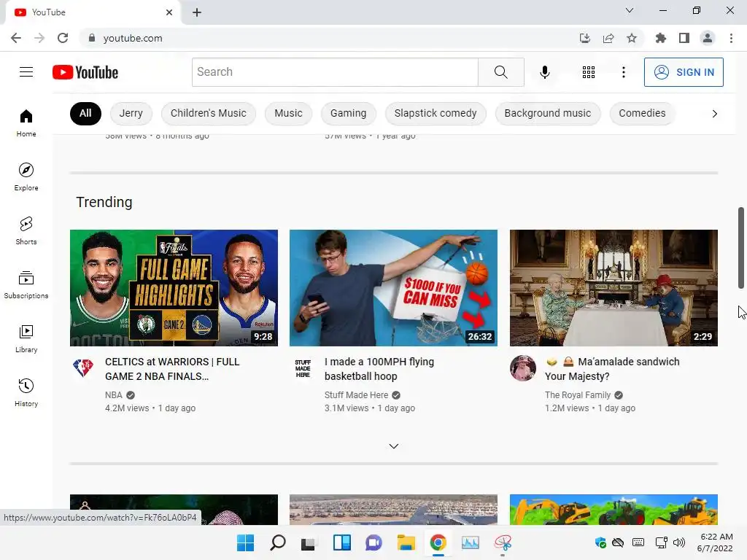
Task: Open Queen and Paddington thumbnail
Action: coord(614,287)
